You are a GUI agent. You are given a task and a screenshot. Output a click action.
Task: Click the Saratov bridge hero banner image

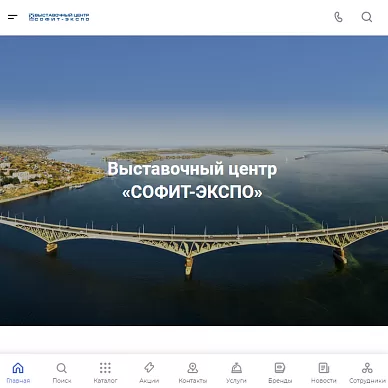(194, 180)
